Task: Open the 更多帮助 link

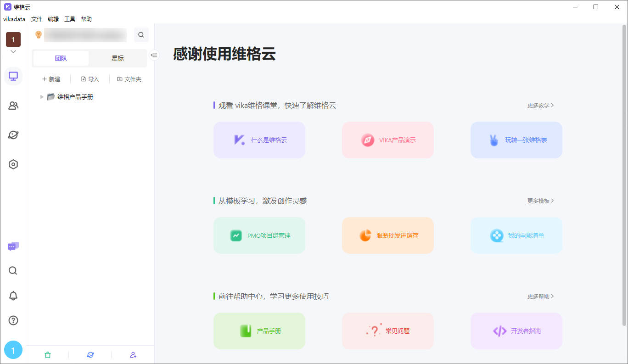Action: [540, 296]
